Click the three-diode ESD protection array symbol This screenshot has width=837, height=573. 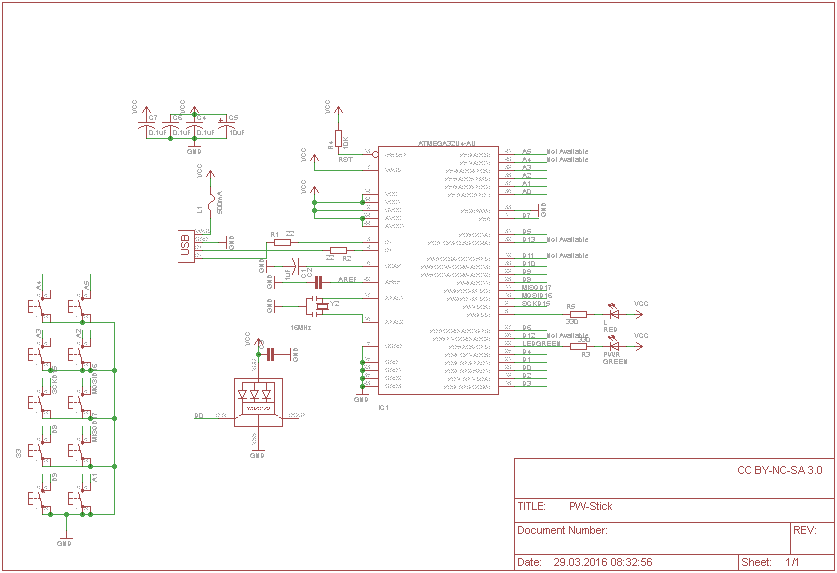258,402
